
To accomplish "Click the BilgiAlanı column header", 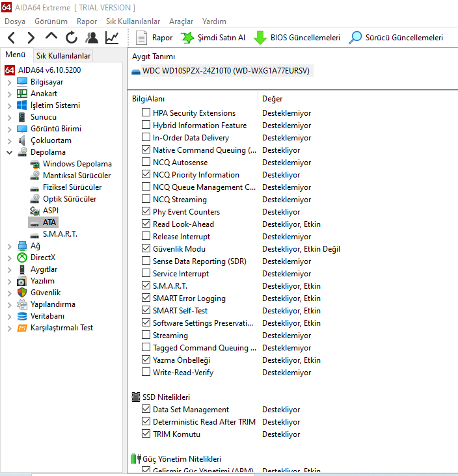I will [148, 99].
